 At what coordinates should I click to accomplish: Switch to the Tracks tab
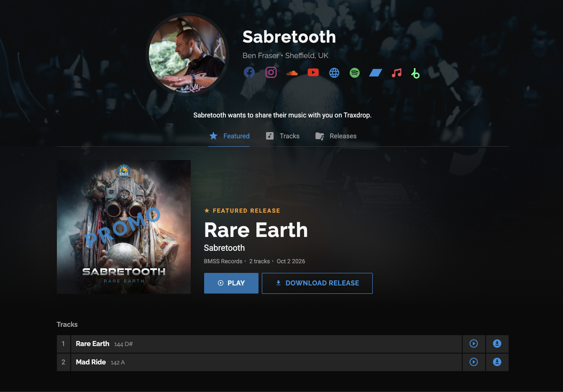tap(283, 136)
